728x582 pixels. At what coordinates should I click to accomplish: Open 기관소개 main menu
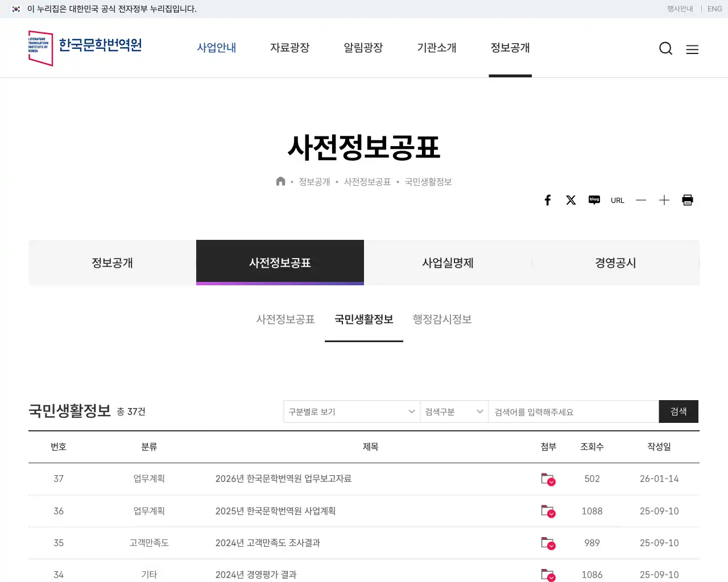(x=437, y=48)
